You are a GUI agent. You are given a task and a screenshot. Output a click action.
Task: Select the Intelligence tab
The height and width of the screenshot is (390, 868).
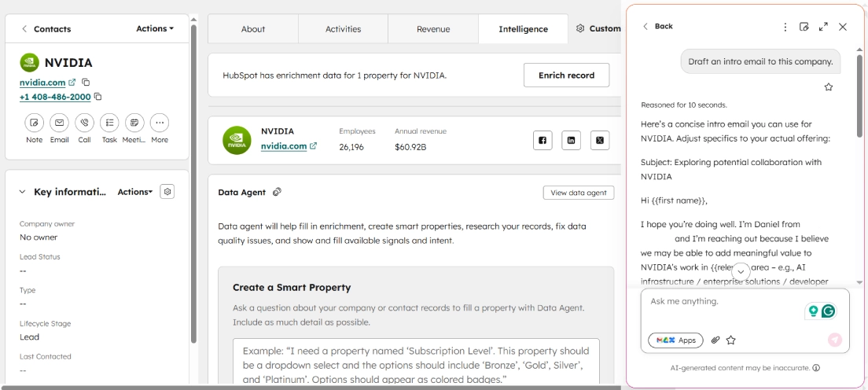click(x=523, y=29)
